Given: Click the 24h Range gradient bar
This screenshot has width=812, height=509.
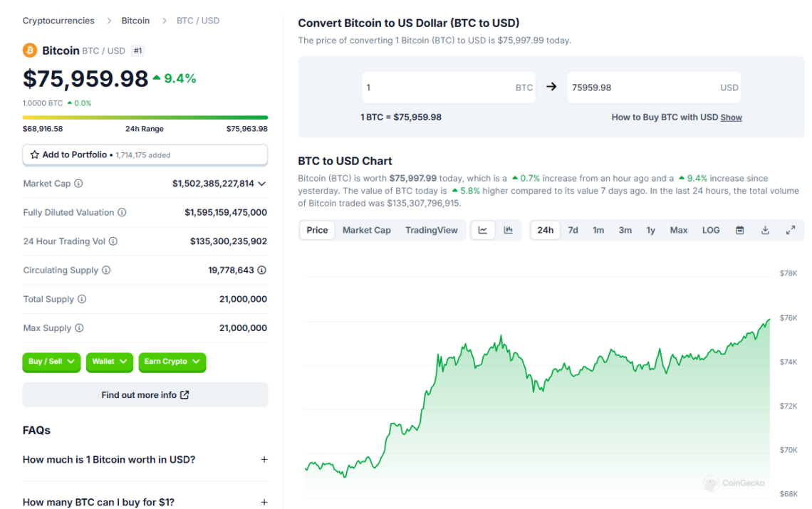Looking at the screenshot, I should [145, 117].
